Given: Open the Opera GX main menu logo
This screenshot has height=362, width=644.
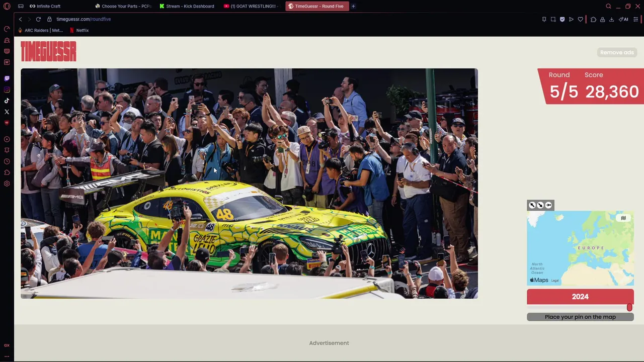Looking at the screenshot, I should (x=7, y=6).
